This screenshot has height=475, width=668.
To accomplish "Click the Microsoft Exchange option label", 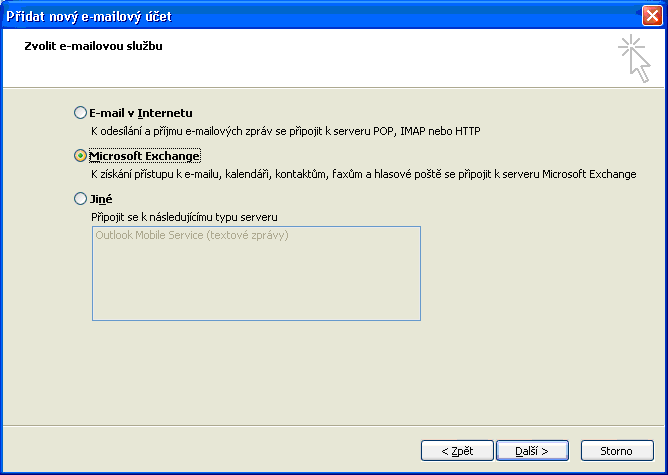I will click(x=144, y=156).
